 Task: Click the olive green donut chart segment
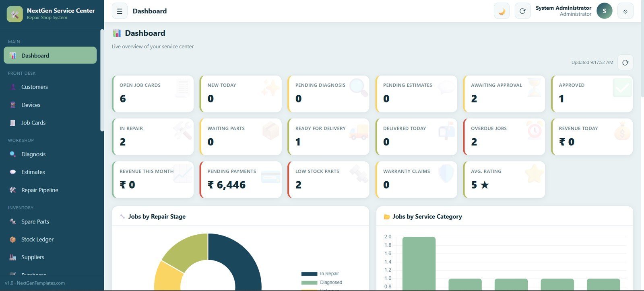(189, 249)
